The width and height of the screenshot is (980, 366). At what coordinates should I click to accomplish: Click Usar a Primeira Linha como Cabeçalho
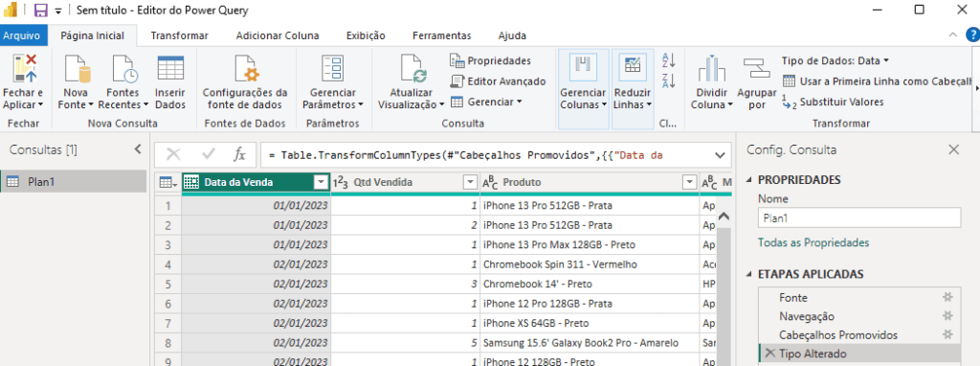878,81
